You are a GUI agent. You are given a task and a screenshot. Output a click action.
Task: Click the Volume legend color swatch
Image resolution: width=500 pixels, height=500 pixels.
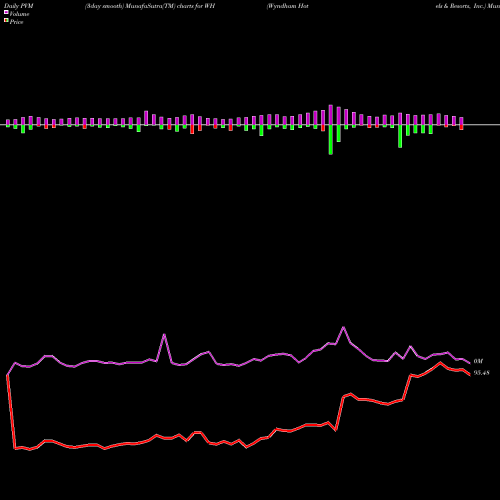6,12
